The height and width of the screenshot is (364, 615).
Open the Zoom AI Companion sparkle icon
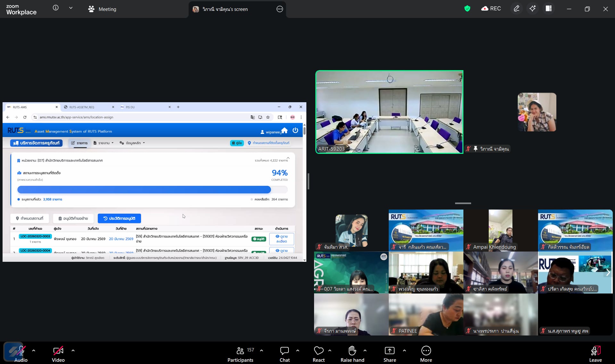coord(532,9)
